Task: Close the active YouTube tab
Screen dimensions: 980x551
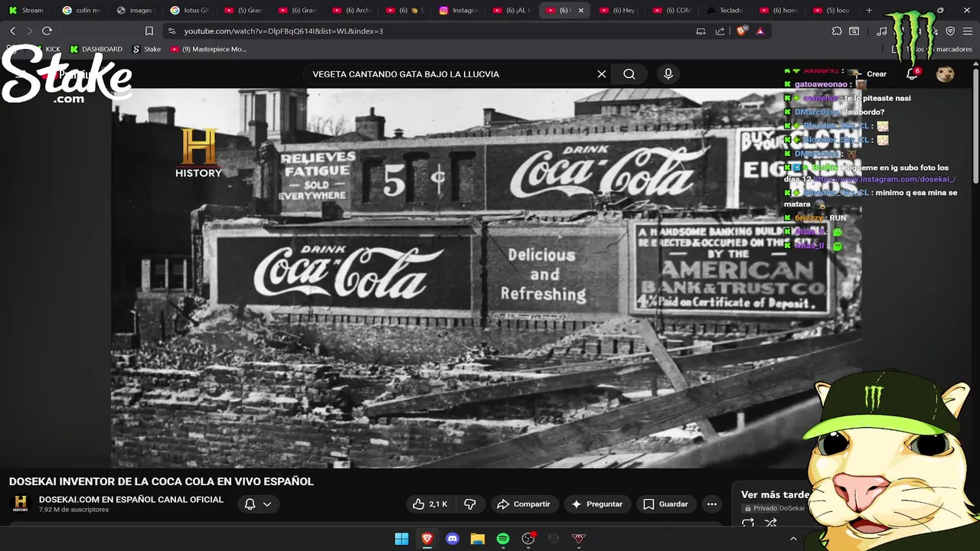Action: tap(580, 11)
